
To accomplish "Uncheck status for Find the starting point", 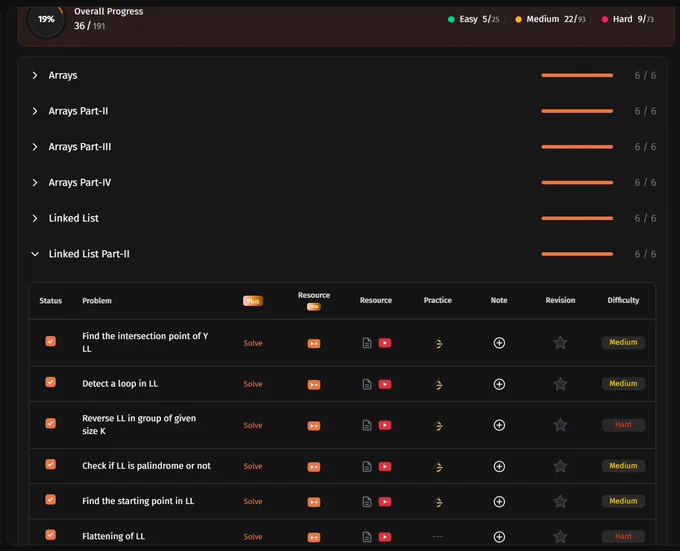I will (x=50, y=499).
